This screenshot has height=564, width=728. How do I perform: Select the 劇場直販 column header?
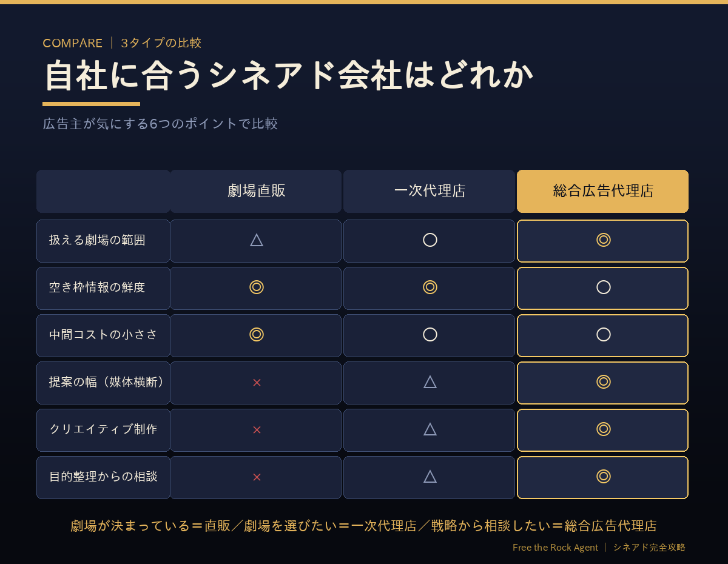tap(256, 191)
